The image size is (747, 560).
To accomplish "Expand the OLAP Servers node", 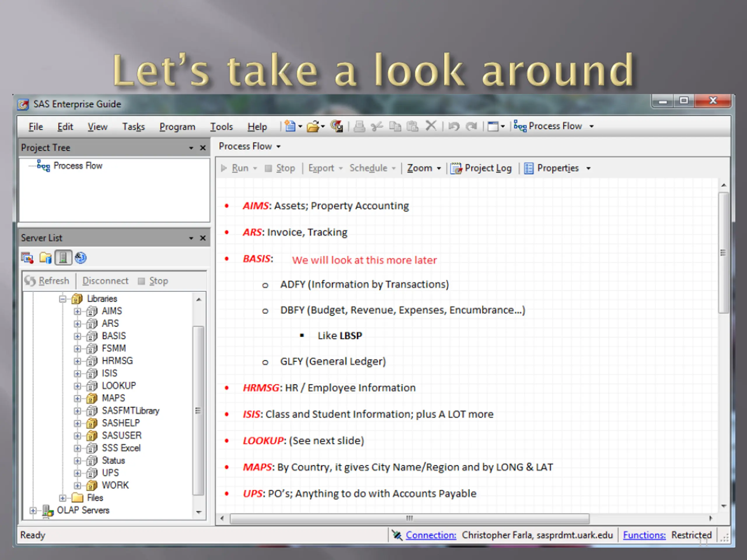I will pyautogui.click(x=33, y=511).
